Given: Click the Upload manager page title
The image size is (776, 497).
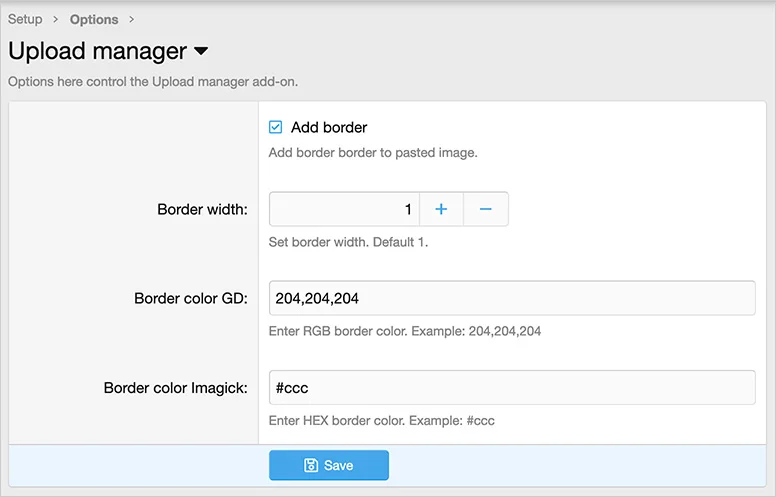Looking at the screenshot, I should tap(97, 51).
